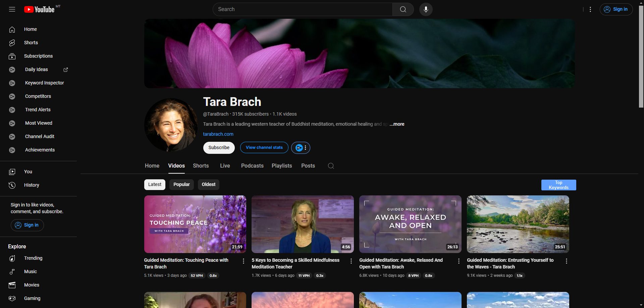Click the 52 VPH badge
Viewport: 644px width, 308px height.
coord(197,276)
